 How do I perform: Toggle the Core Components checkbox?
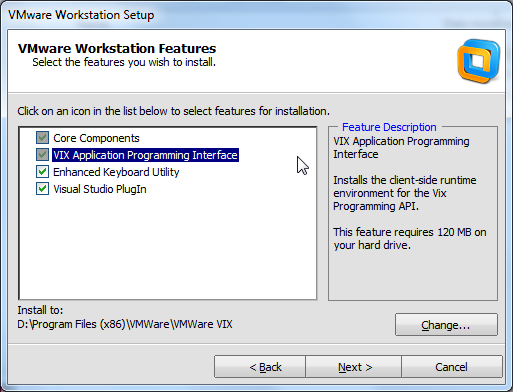coord(42,137)
